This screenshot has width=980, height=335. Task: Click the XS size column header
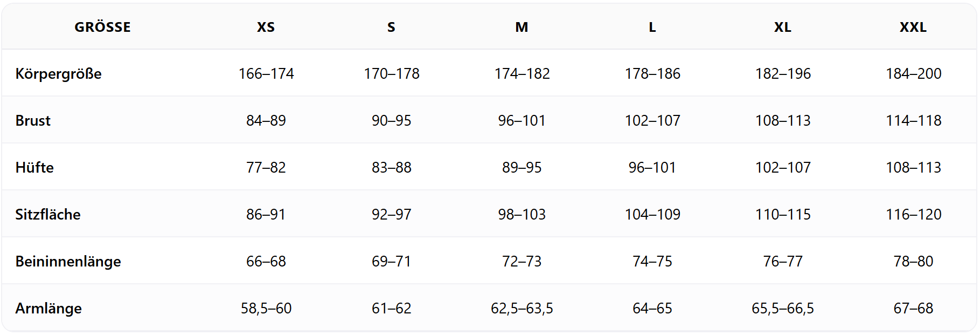(x=266, y=27)
